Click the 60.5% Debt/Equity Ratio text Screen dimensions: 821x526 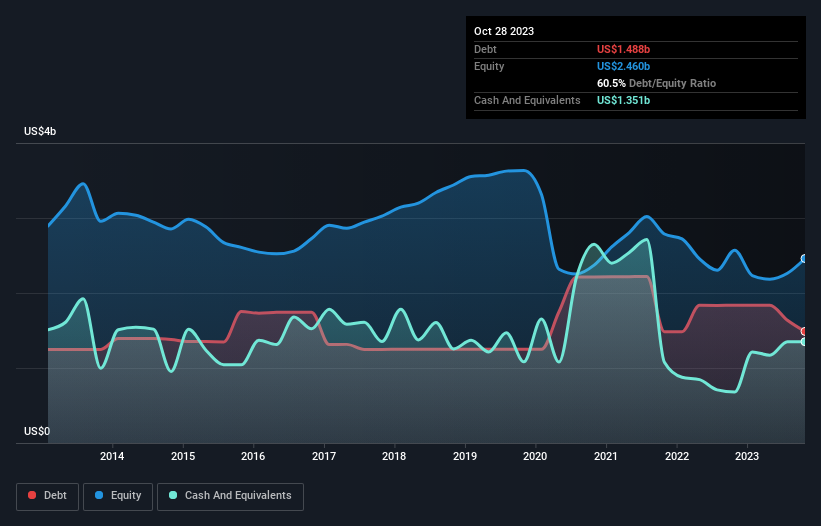click(656, 83)
